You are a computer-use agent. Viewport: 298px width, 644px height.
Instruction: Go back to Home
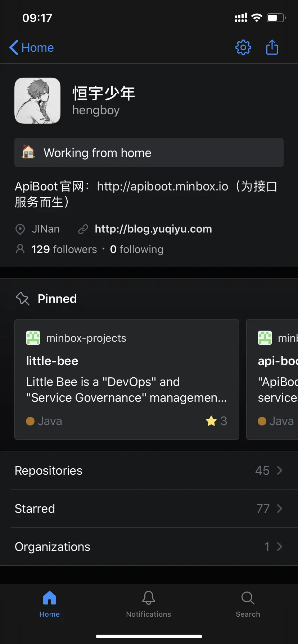32,47
